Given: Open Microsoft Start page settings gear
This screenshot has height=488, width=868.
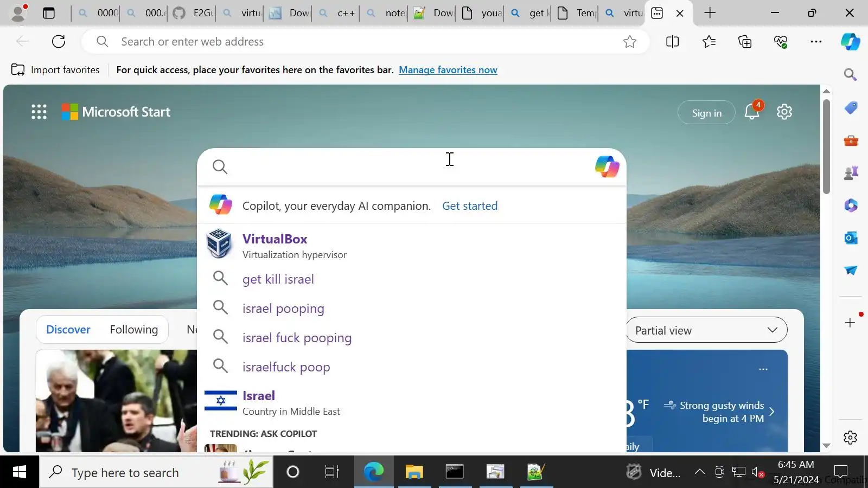Looking at the screenshot, I should point(784,112).
